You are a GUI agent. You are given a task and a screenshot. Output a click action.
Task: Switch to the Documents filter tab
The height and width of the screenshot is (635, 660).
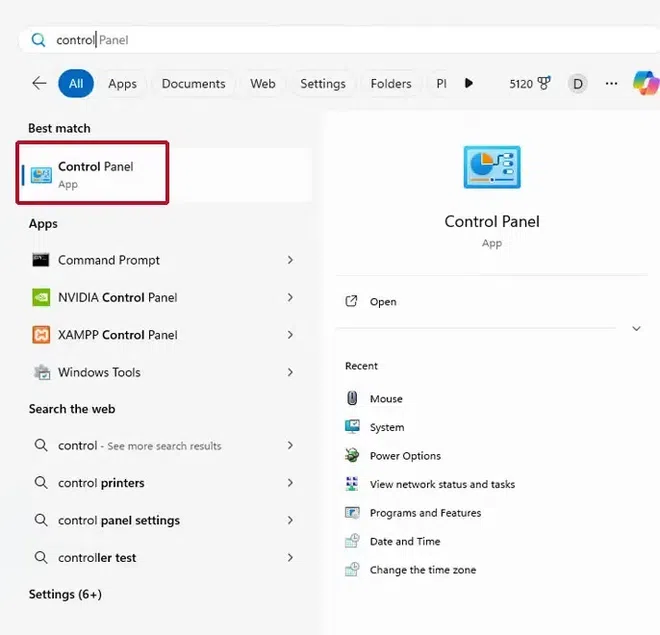pyautogui.click(x=193, y=83)
